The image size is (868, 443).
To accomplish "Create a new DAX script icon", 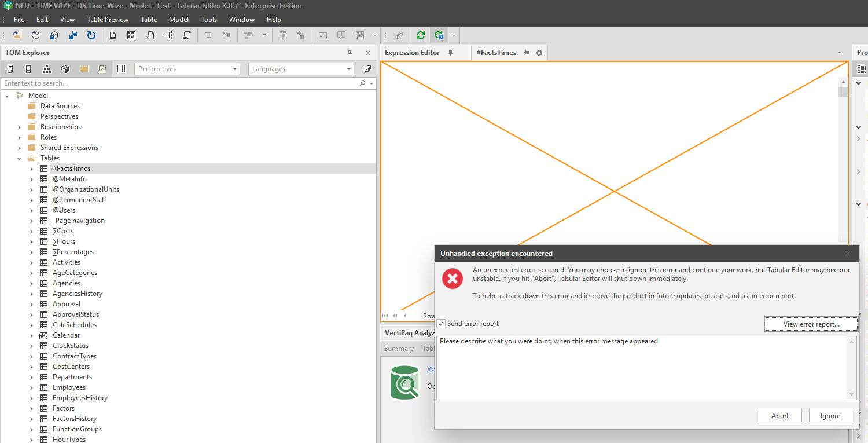I will click(x=150, y=35).
